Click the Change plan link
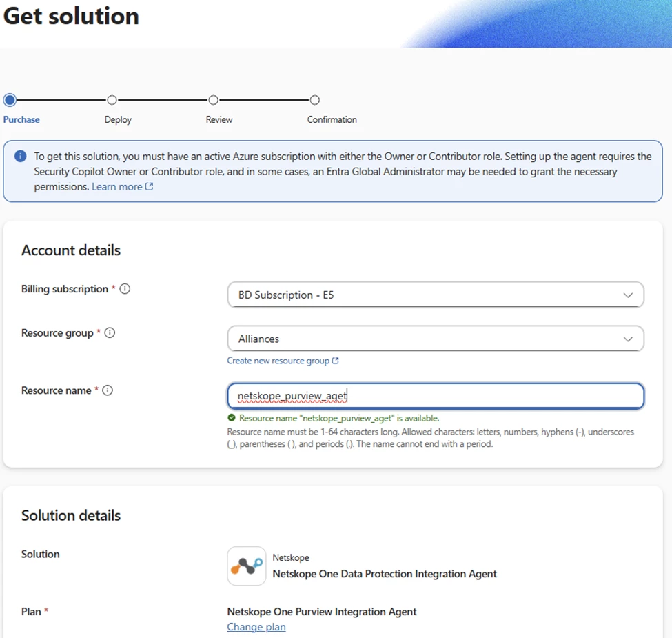 click(256, 627)
